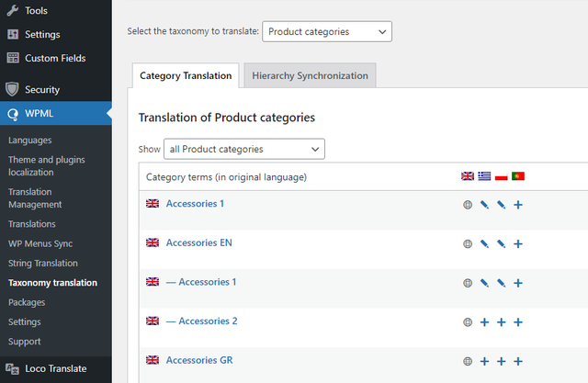Open the Show all Product categories dropdown
This screenshot has height=383, width=588.
pyautogui.click(x=244, y=149)
